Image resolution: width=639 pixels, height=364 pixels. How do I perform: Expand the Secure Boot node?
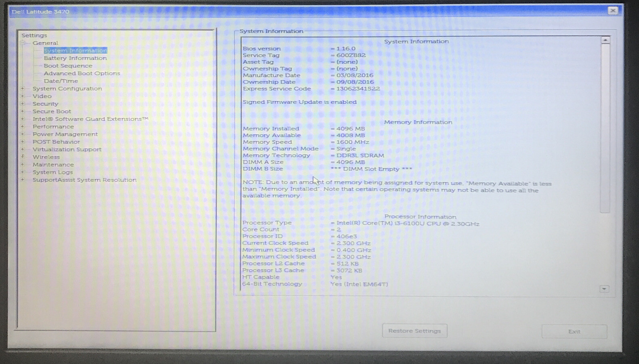[x=23, y=111]
